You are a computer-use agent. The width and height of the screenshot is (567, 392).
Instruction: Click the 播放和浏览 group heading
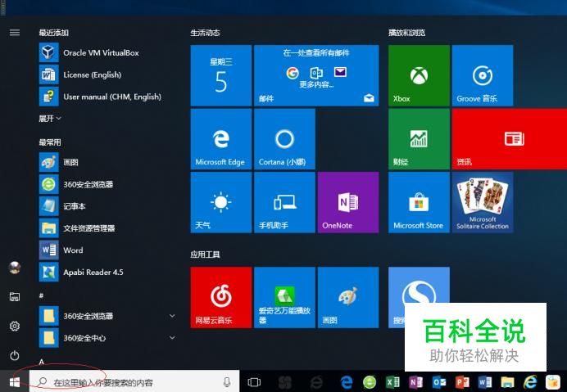(406, 33)
